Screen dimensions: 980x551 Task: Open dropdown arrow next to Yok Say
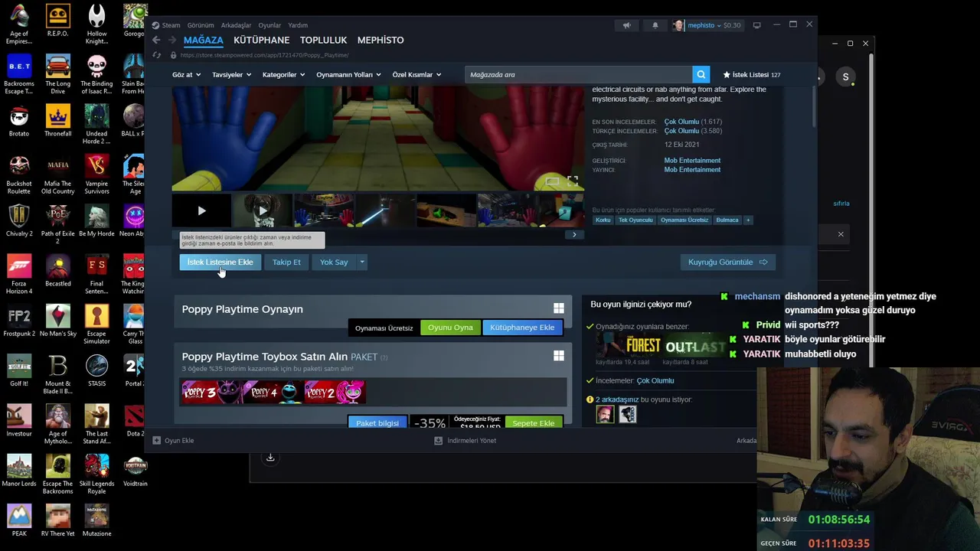pos(362,262)
